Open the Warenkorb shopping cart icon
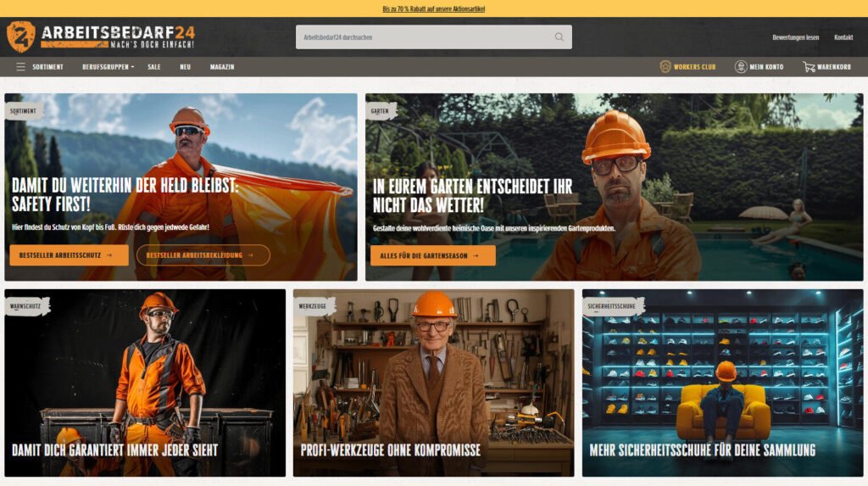The height and width of the screenshot is (486, 868). click(809, 67)
